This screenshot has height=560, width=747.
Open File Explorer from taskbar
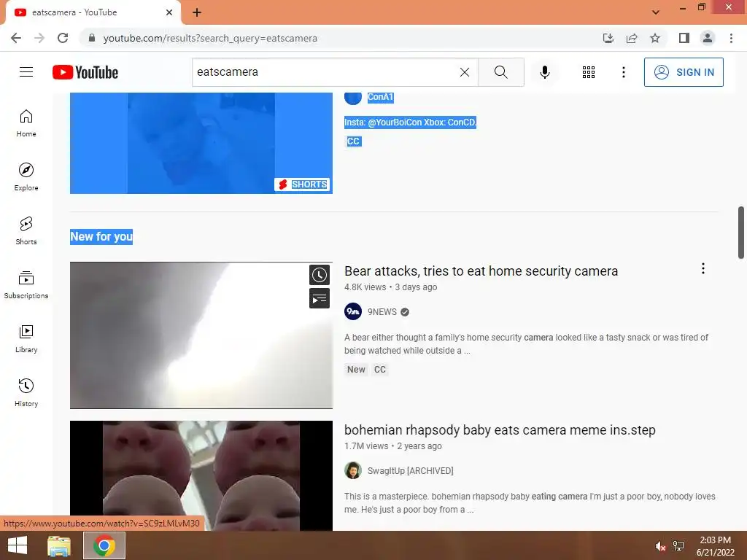coord(59,545)
